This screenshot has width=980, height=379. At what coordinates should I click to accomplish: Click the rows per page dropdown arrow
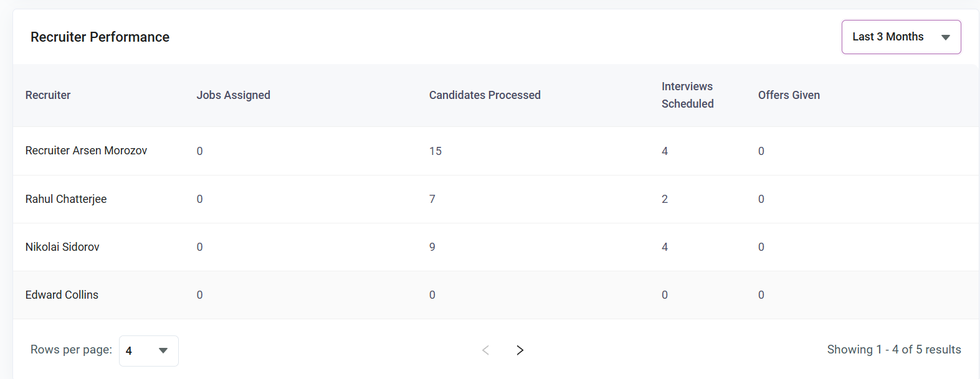pos(163,350)
